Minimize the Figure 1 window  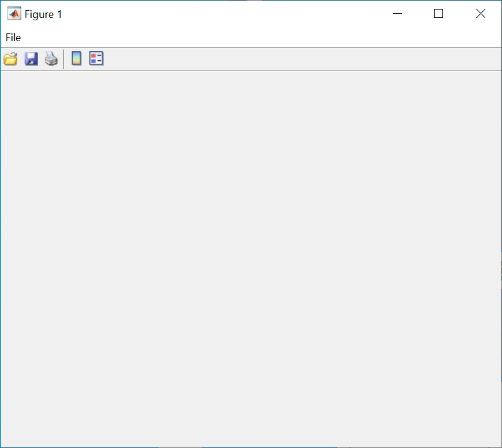point(397,13)
